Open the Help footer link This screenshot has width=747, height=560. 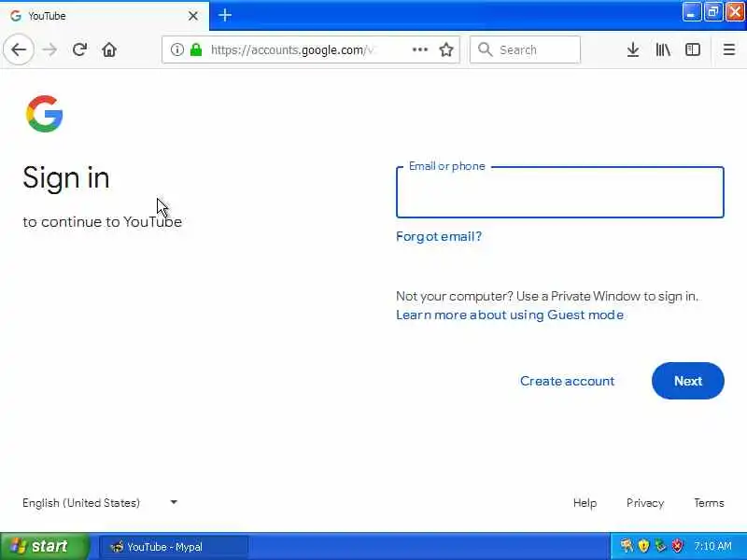585,503
